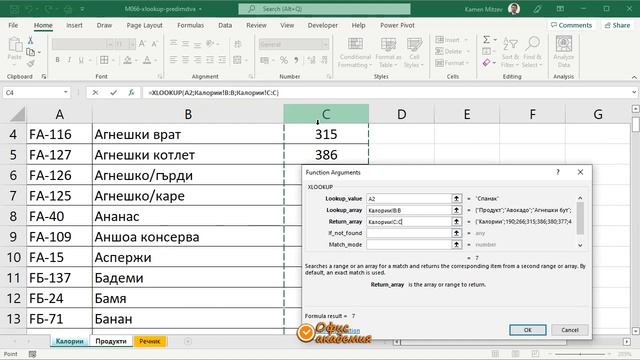Toggle Italic formatting

click(69, 60)
